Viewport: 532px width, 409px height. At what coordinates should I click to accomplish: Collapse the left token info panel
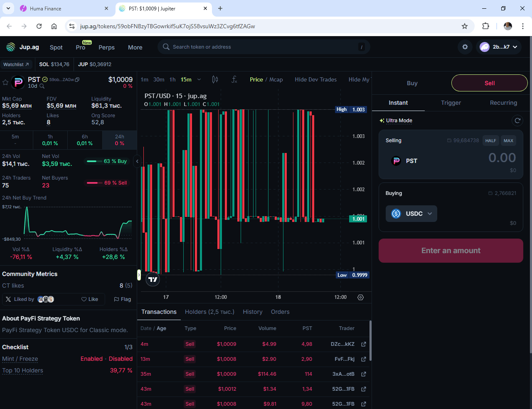click(137, 161)
